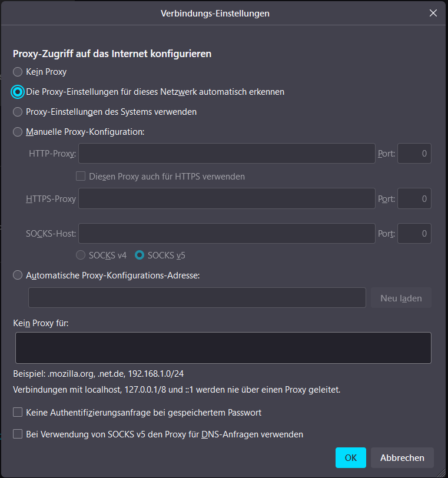The image size is (448, 478).
Task: Click the HTTPS-Proxy address field
Action: (x=227, y=198)
